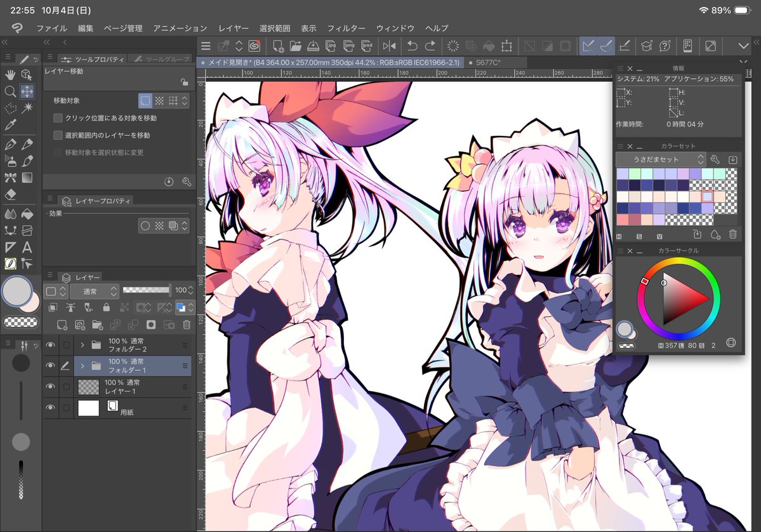Viewport: 761px width, 532px height.
Task: Select the Gradient tool
Action: (x=27, y=178)
